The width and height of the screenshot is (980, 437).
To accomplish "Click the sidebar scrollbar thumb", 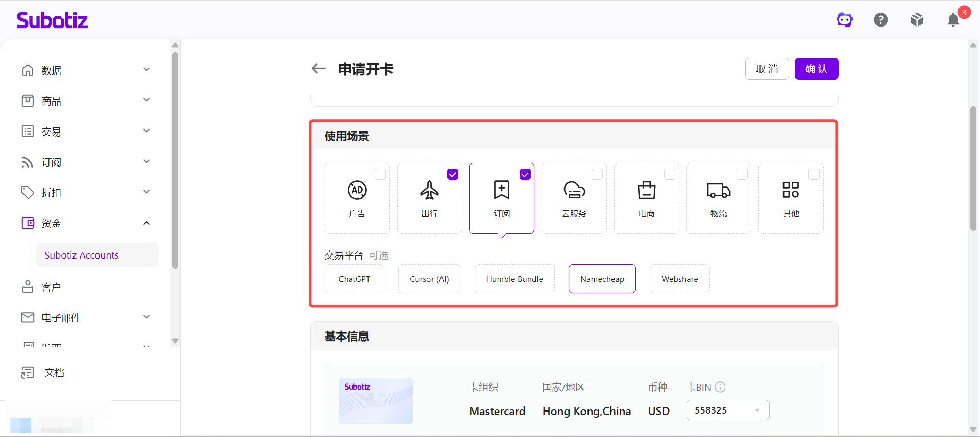I will pos(175,160).
